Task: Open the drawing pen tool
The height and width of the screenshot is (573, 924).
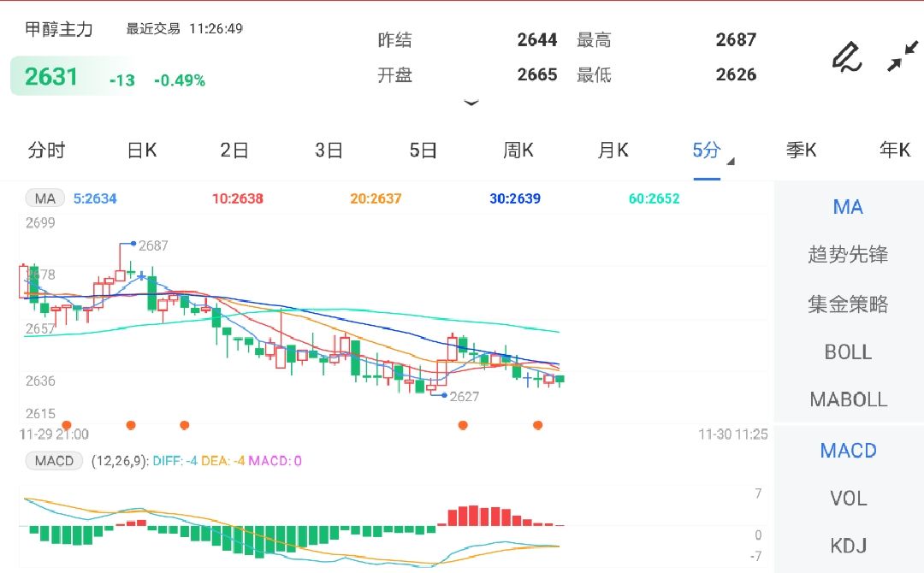Action: [x=847, y=57]
